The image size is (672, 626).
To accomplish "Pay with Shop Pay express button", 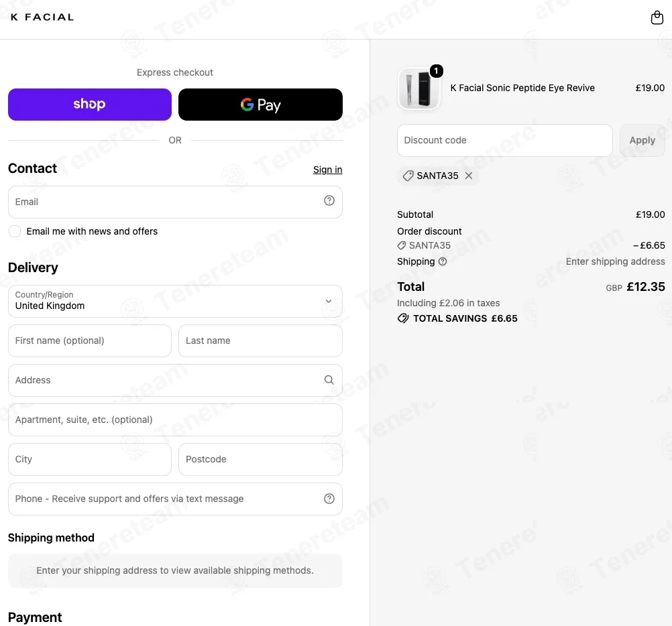I will point(90,105).
